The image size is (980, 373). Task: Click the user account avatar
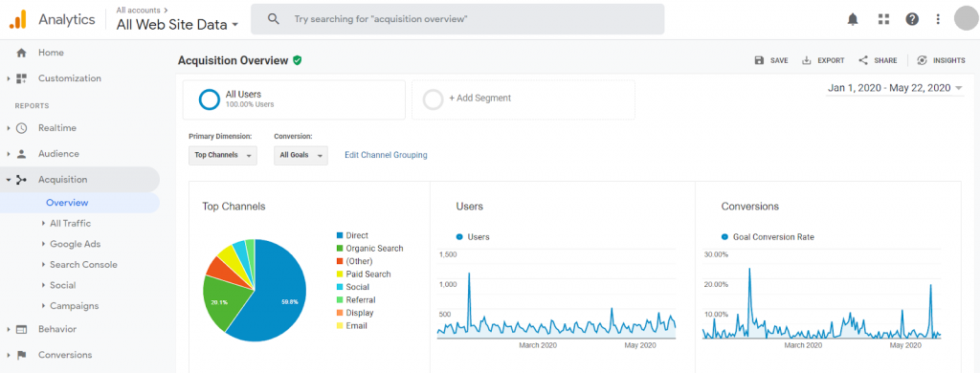tap(967, 18)
